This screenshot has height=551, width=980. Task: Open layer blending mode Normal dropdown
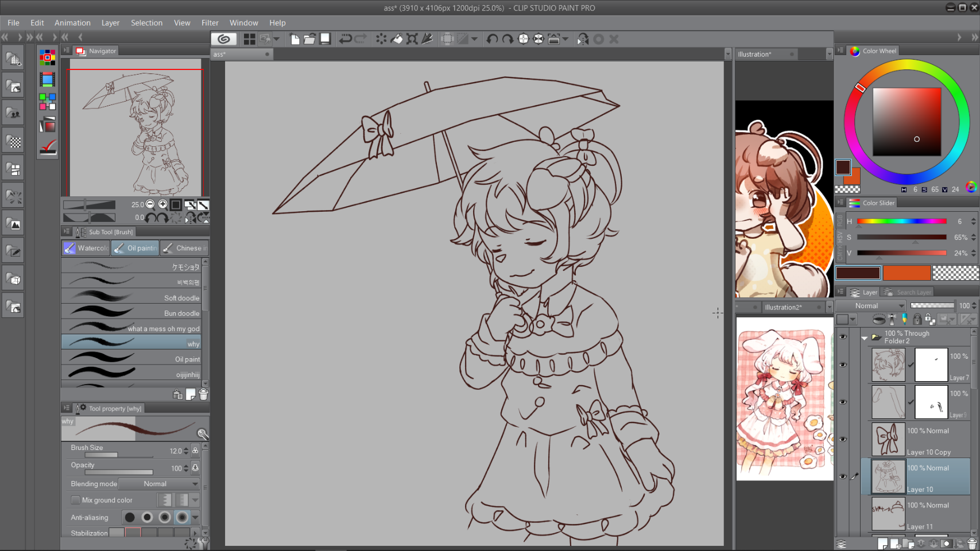pos(871,306)
